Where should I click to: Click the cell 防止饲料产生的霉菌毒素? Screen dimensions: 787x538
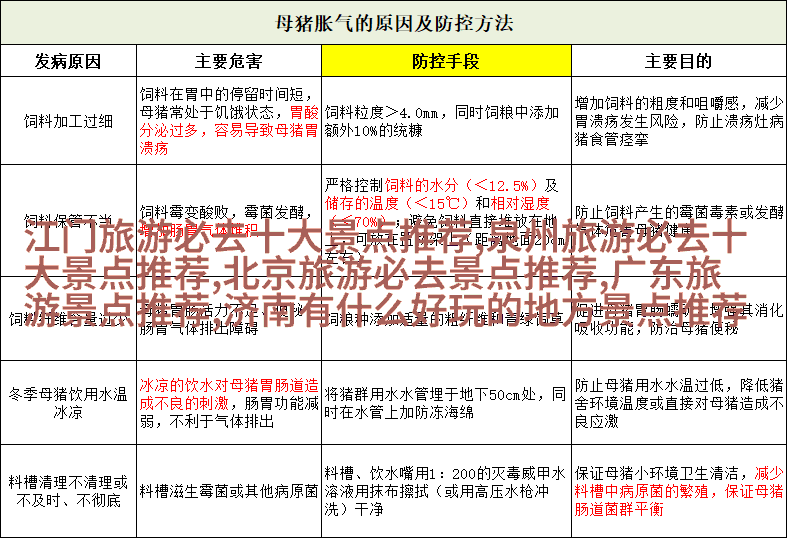click(679, 220)
